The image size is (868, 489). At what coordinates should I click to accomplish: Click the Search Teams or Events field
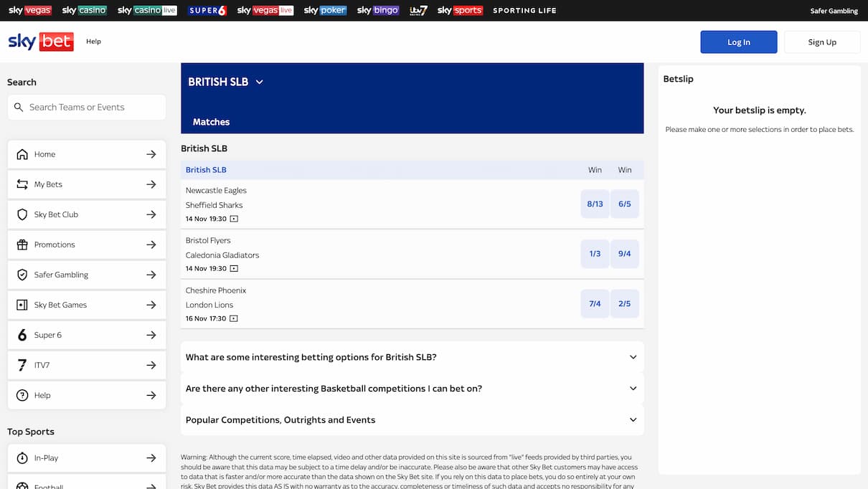[x=86, y=107]
